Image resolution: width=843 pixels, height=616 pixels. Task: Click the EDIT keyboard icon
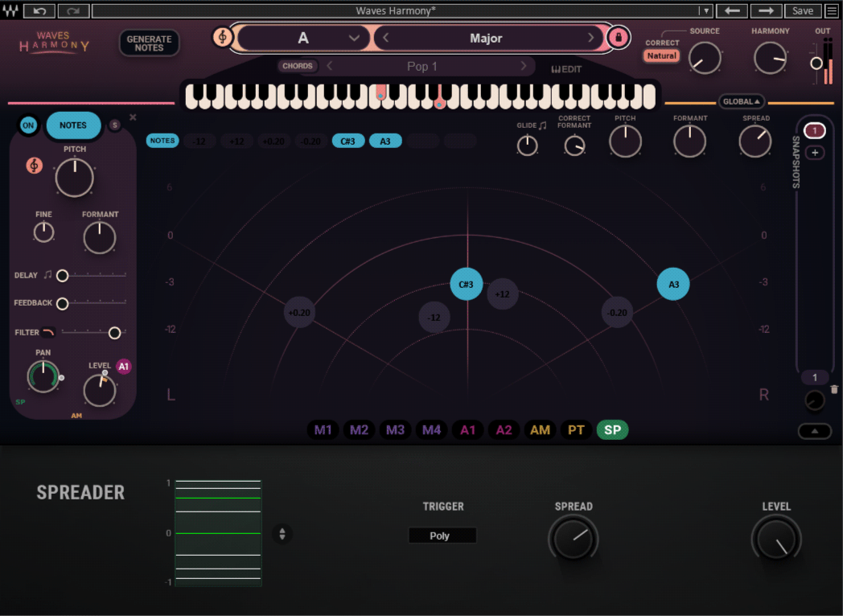pyautogui.click(x=566, y=69)
